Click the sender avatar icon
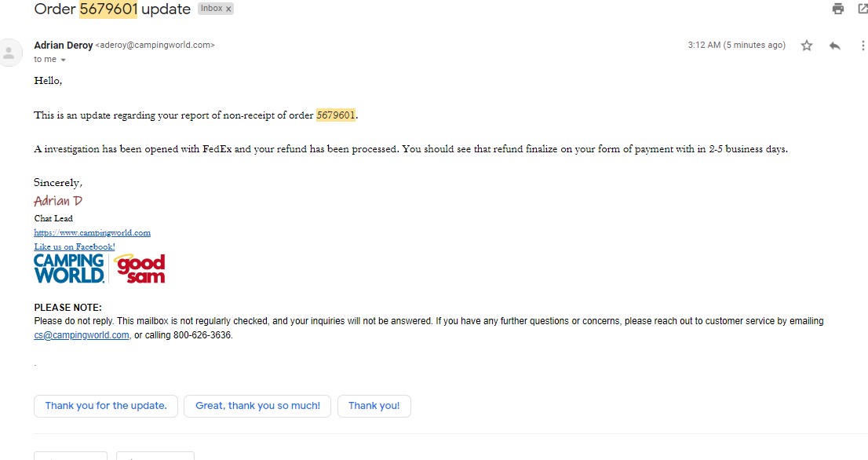Screen dimensions: 868x460 click(9, 53)
